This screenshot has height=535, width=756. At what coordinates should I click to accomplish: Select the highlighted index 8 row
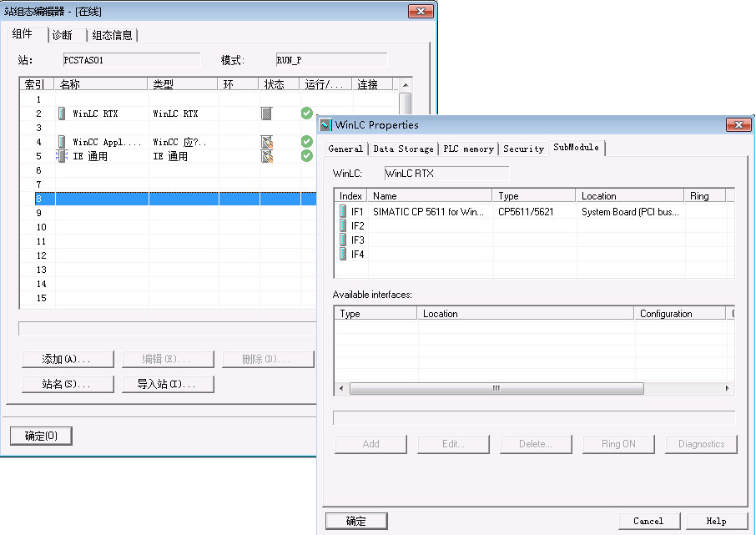tap(176, 199)
